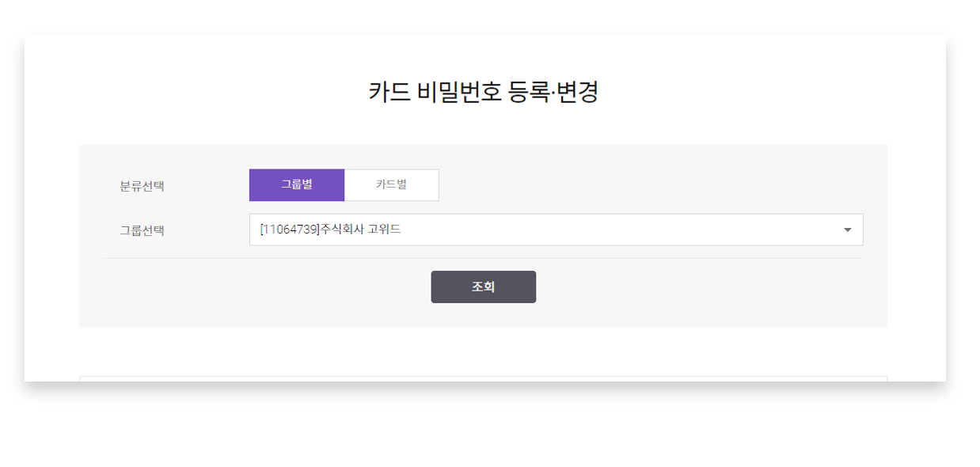Click the triangle at the group selector's right end

[x=847, y=230]
